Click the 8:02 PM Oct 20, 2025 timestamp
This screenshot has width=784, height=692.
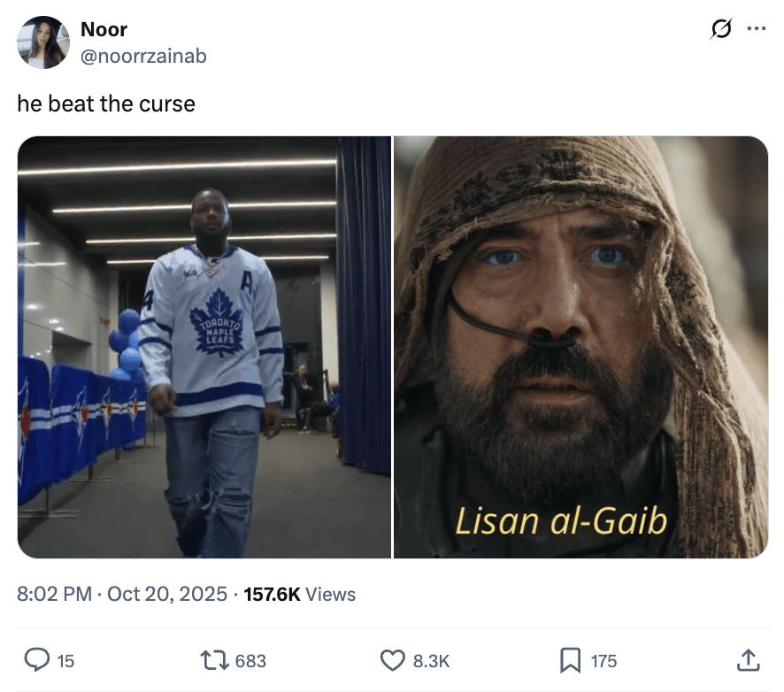(122, 594)
